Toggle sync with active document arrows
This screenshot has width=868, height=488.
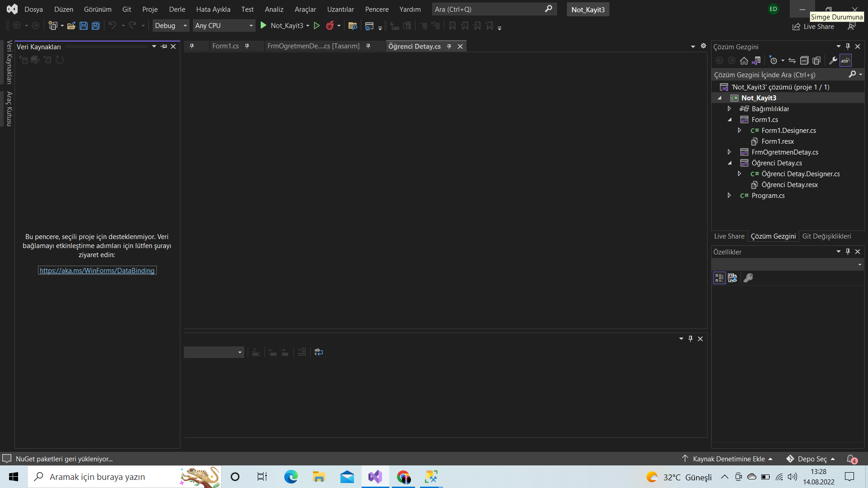(x=792, y=61)
